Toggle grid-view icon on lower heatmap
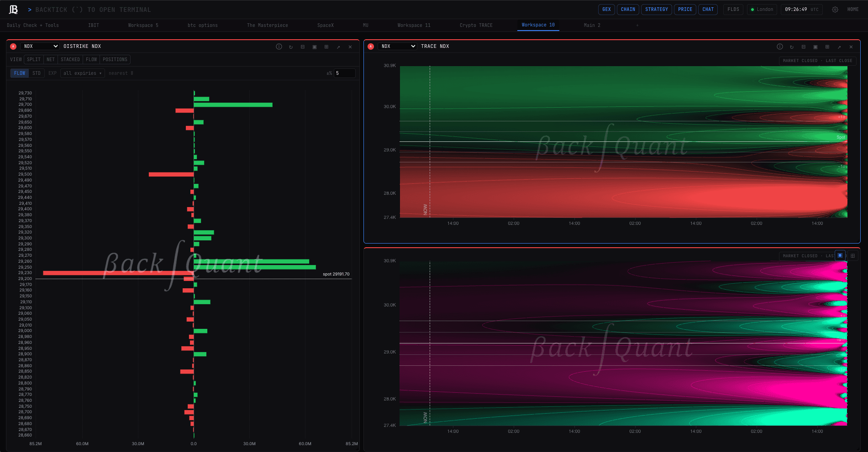Viewport: 868px width, 452px height. (x=852, y=256)
